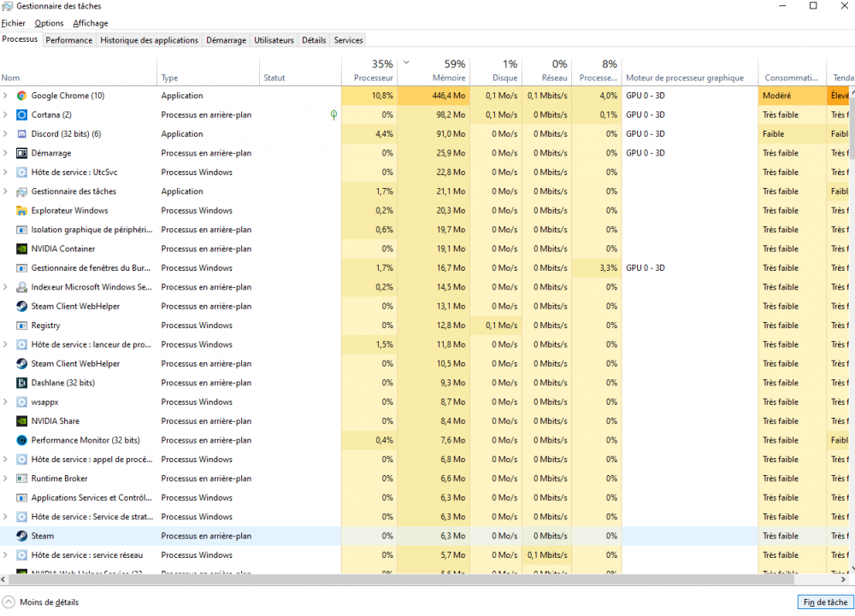Sort by the Processeur column header
855x616 pixels.
coord(369,71)
